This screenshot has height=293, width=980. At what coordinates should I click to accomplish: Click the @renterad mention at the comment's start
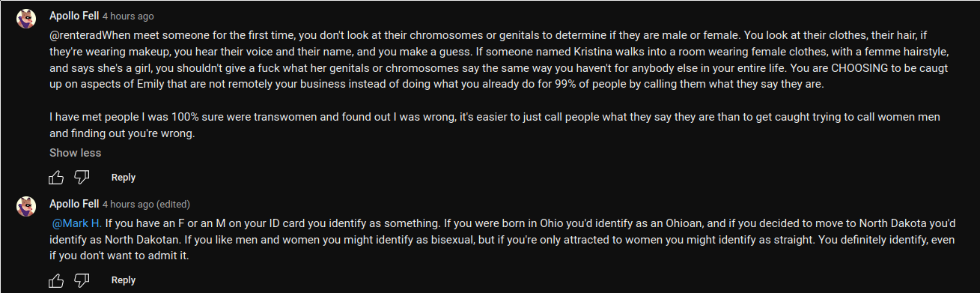point(75,34)
